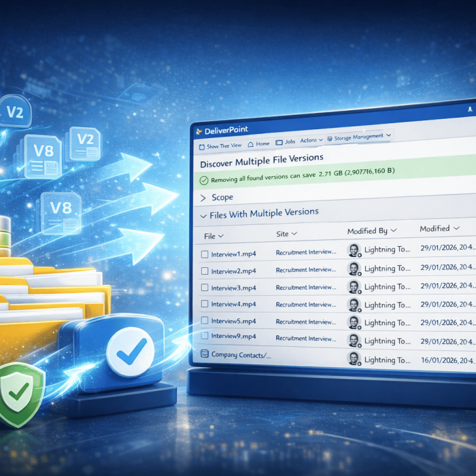Viewport: 476px width, 476px height.
Task: Click the avatar in the Interview4.mp4 row
Action: [x=354, y=305]
